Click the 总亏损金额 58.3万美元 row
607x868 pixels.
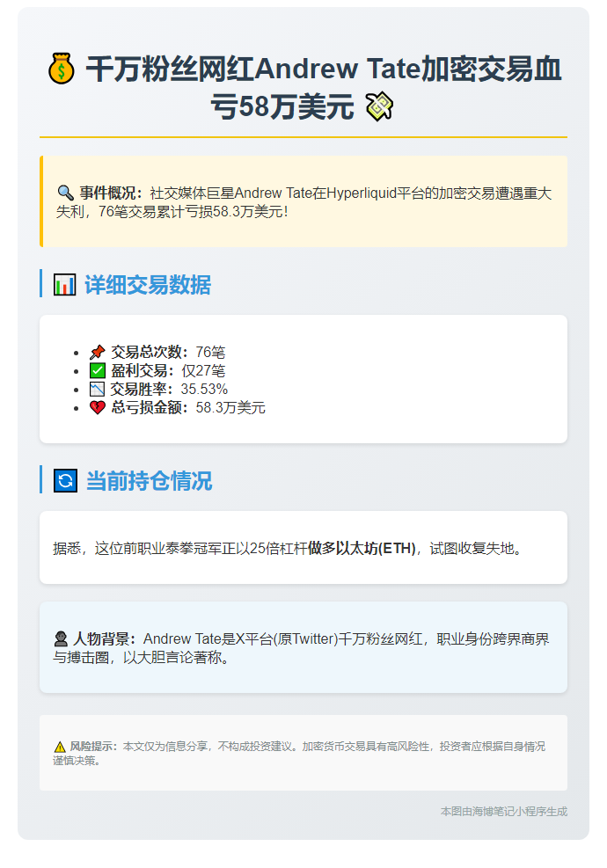(x=178, y=408)
